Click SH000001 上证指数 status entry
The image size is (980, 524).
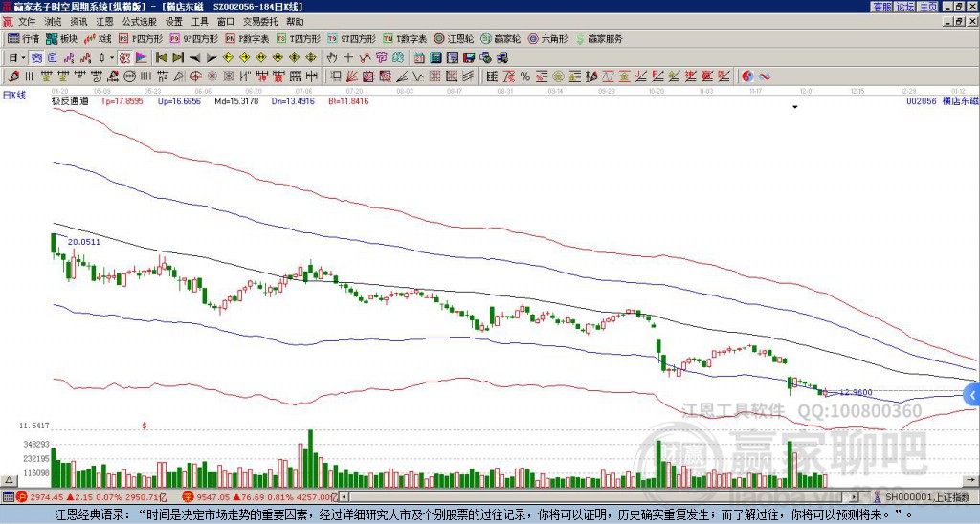pyautogui.click(x=926, y=497)
